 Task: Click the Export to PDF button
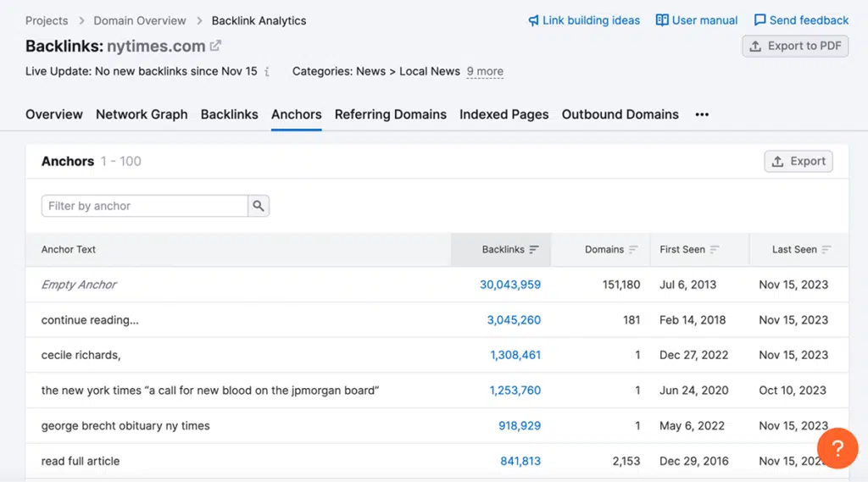click(795, 46)
